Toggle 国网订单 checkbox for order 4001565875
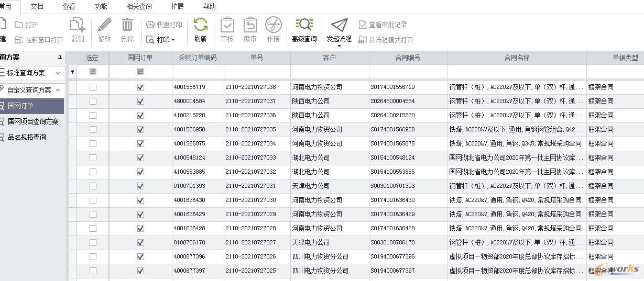This screenshot has height=281, width=644. (x=140, y=143)
